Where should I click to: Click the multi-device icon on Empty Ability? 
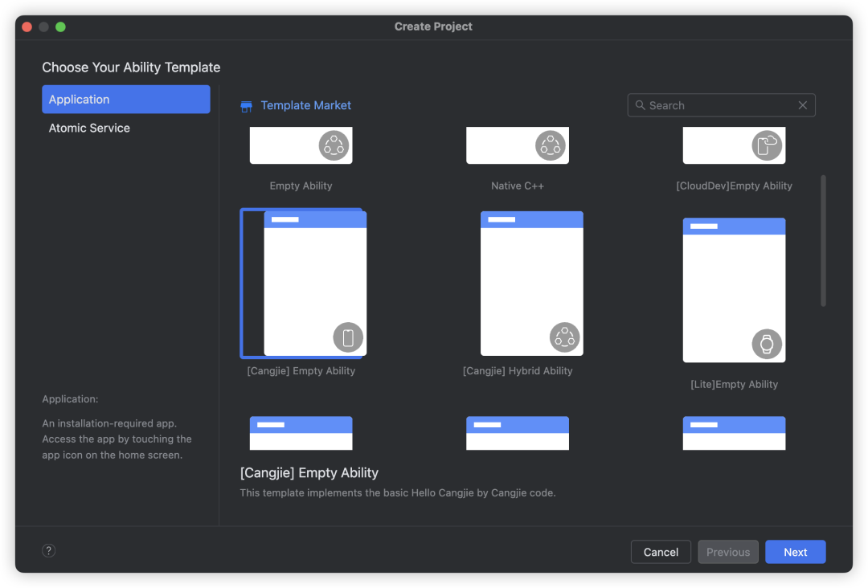(334, 145)
